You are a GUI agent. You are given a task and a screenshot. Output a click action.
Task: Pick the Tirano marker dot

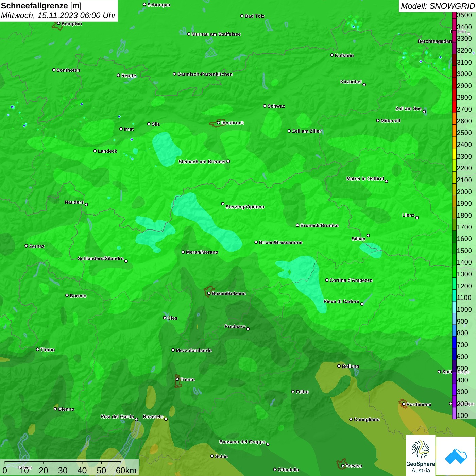38,349
